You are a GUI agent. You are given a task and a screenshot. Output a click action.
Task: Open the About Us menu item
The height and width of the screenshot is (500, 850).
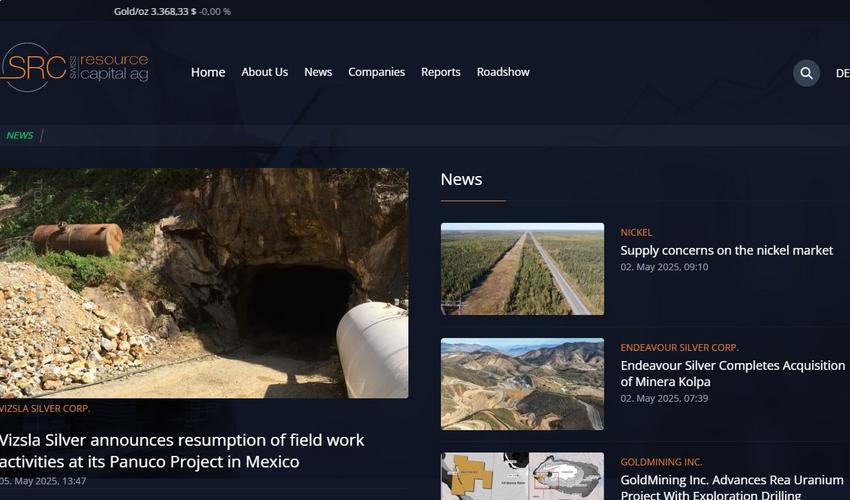pyautogui.click(x=265, y=72)
